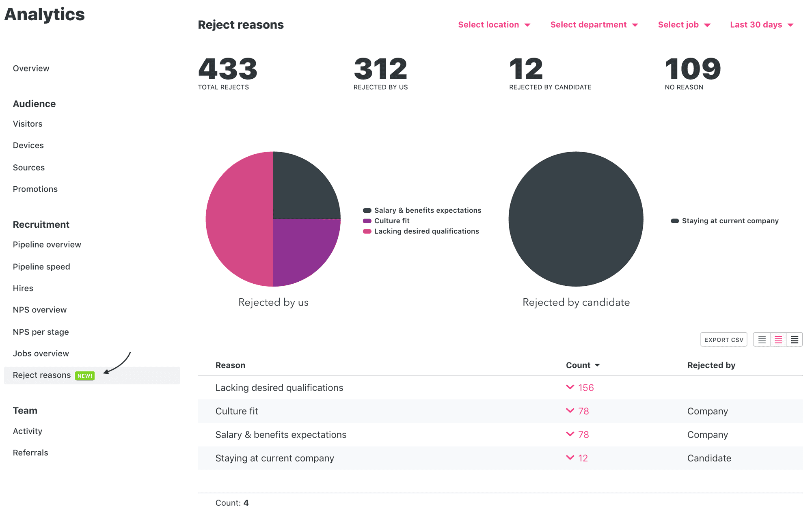Open the Select location dropdown
The height and width of the screenshot is (511, 812).
click(x=494, y=25)
